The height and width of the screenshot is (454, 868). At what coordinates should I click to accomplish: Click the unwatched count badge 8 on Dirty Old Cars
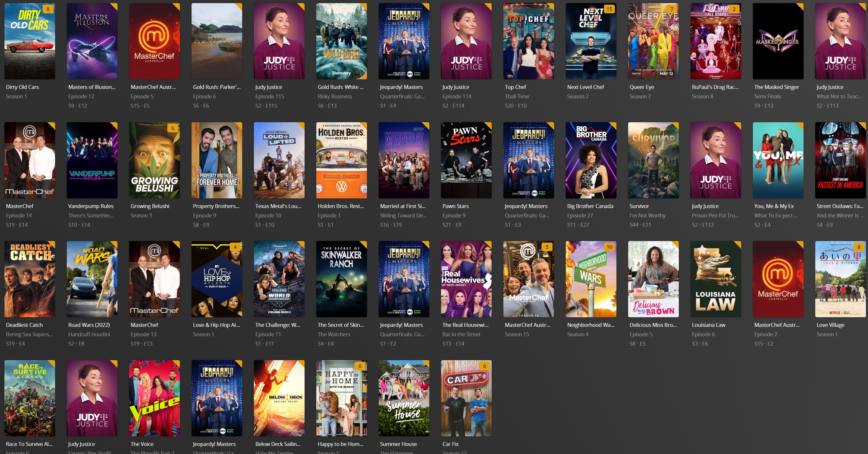pos(48,9)
